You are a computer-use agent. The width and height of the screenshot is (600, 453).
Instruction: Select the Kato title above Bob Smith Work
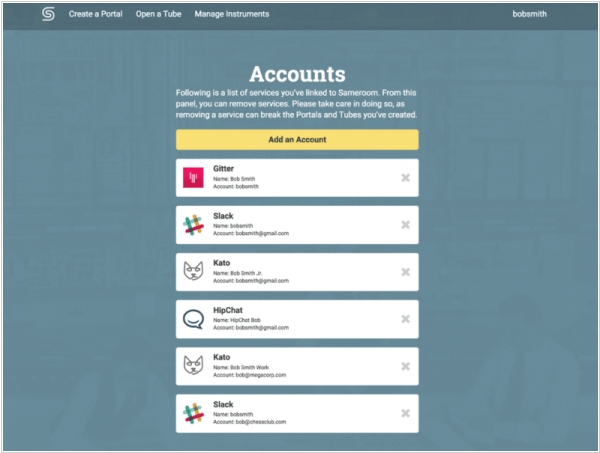[222, 357]
